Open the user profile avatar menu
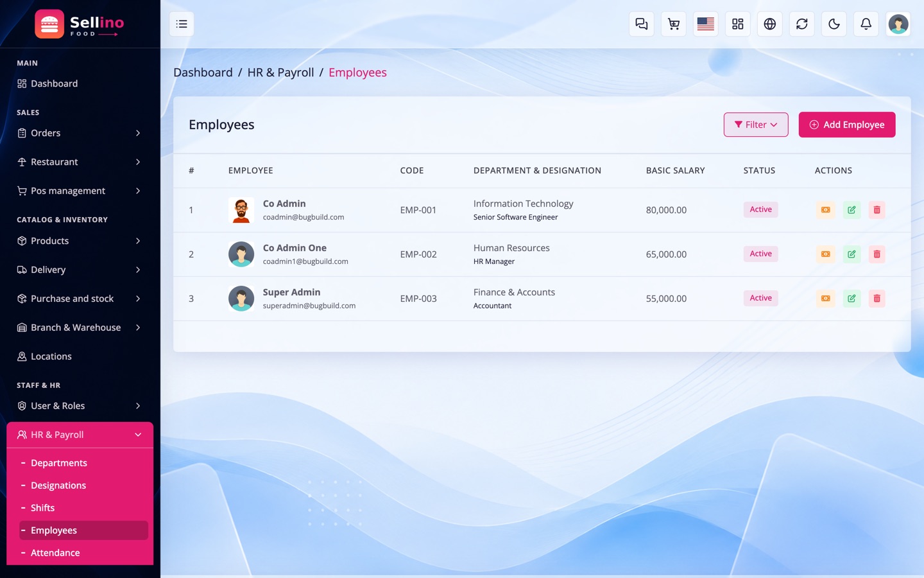 pyautogui.click(x=898, y=24)
